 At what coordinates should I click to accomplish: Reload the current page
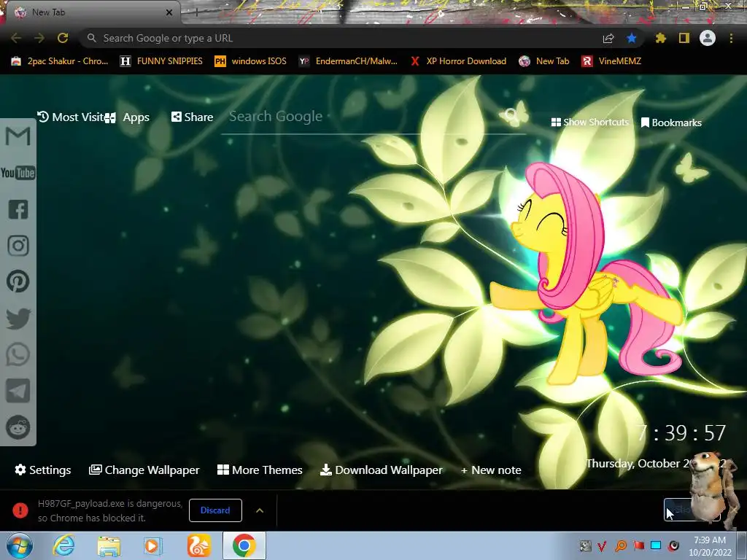click(63, 38)
